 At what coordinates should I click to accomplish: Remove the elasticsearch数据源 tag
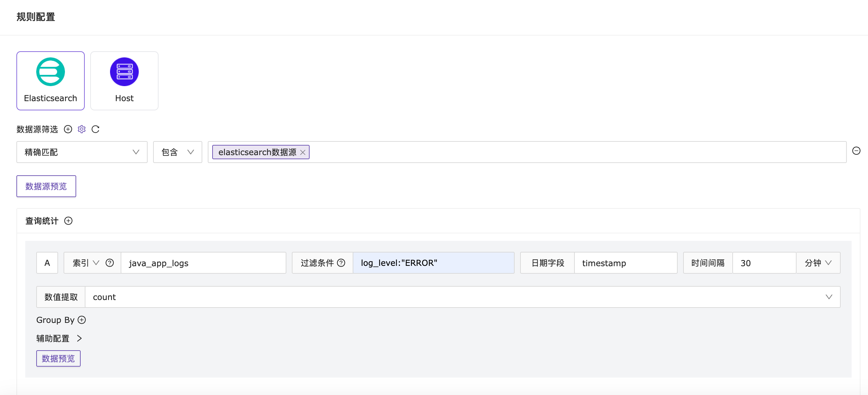click(x=303, y=152)
